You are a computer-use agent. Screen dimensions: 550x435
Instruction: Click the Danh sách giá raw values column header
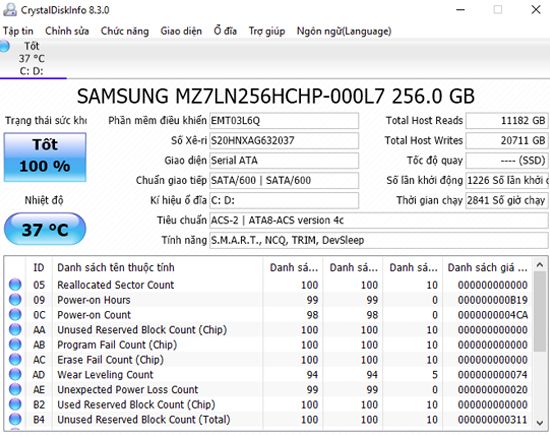point(487,267)
